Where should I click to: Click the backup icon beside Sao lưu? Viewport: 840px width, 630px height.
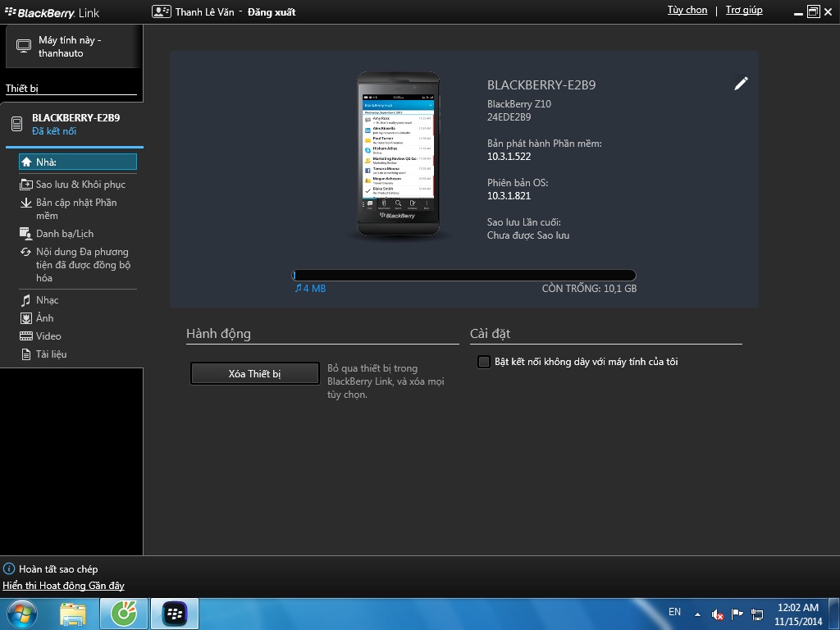[25, 185]
